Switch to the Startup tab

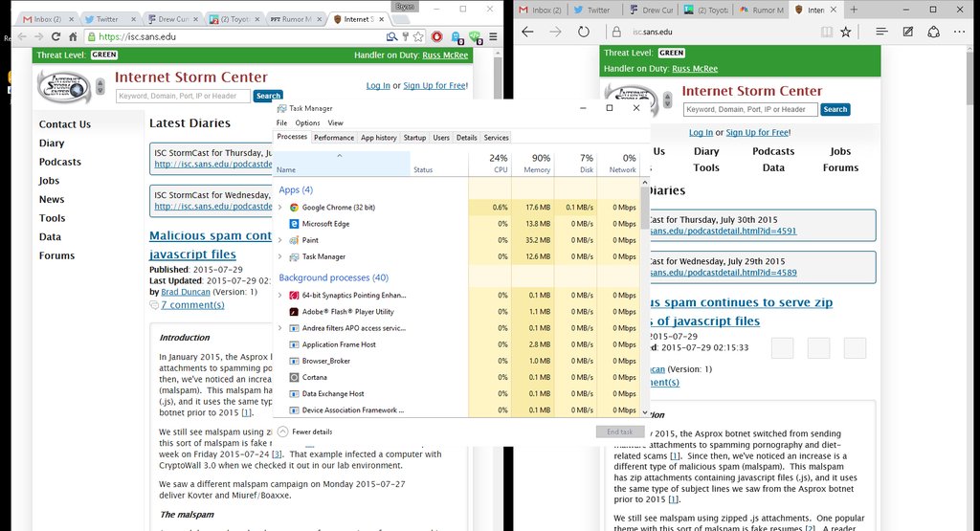tap(414, 138)
